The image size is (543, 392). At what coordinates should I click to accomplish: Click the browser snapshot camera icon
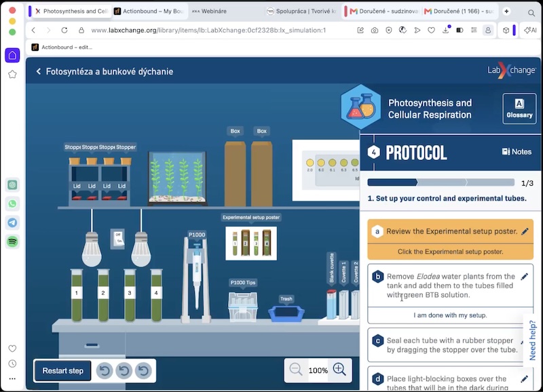point(375,31)
